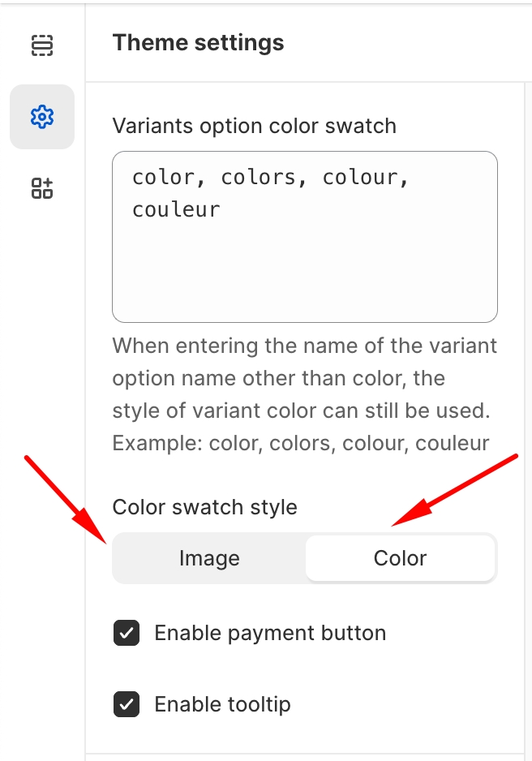Click the "Enable tooltip" label text
532x761 pixels.
(222, 704)
